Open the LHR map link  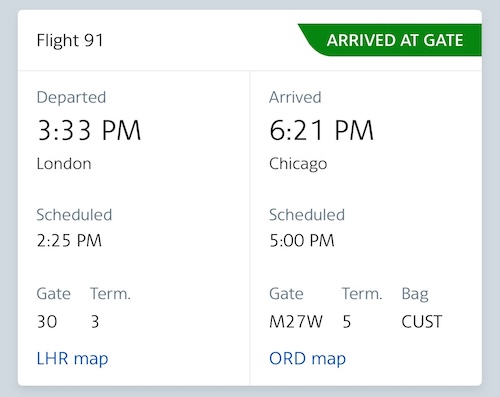click(72, 359)
